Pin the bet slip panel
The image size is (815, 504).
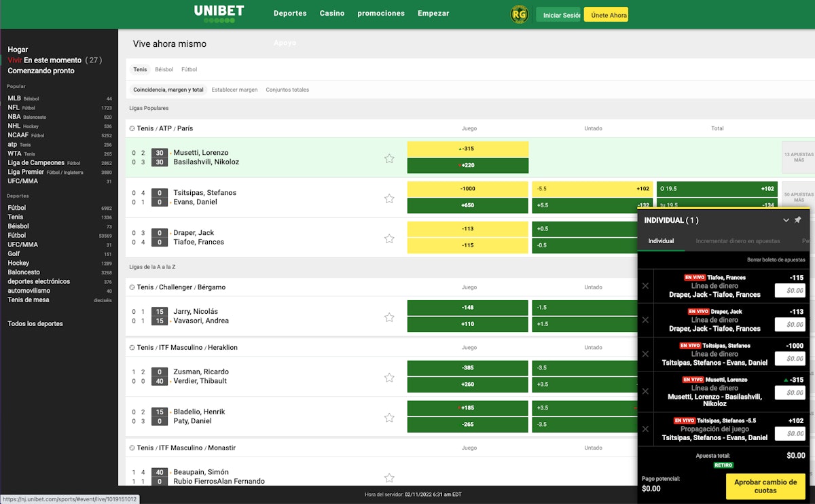[798, 220]
